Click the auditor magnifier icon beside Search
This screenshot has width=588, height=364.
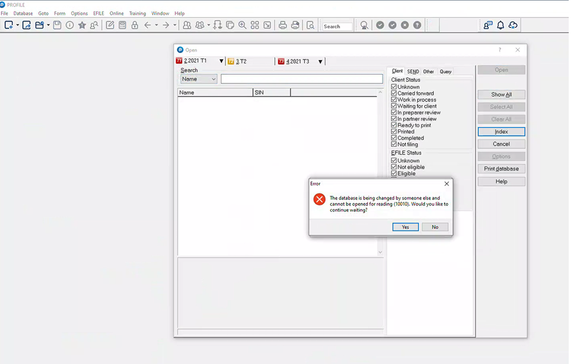(364, 25)
